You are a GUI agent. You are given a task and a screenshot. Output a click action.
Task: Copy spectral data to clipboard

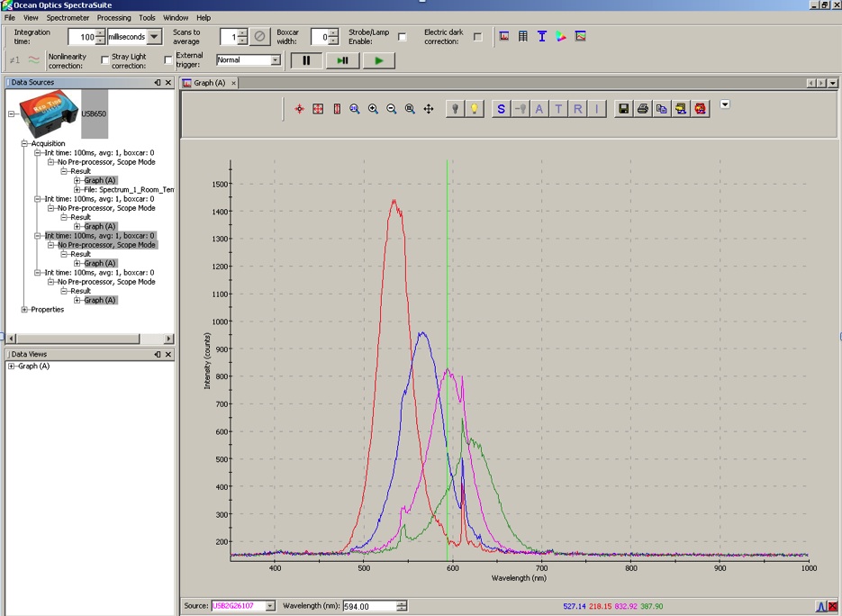tap(662, 109)
